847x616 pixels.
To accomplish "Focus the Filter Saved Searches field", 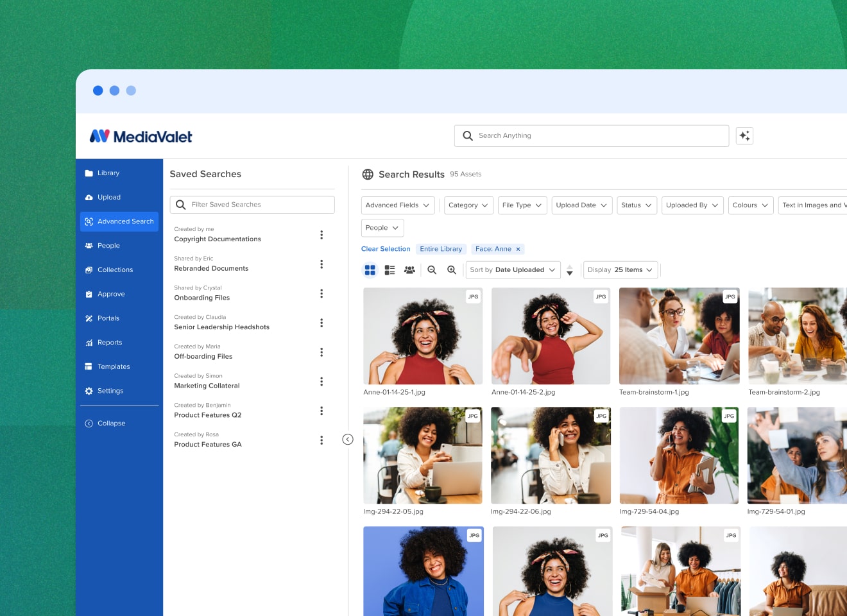I will (252, 205).
